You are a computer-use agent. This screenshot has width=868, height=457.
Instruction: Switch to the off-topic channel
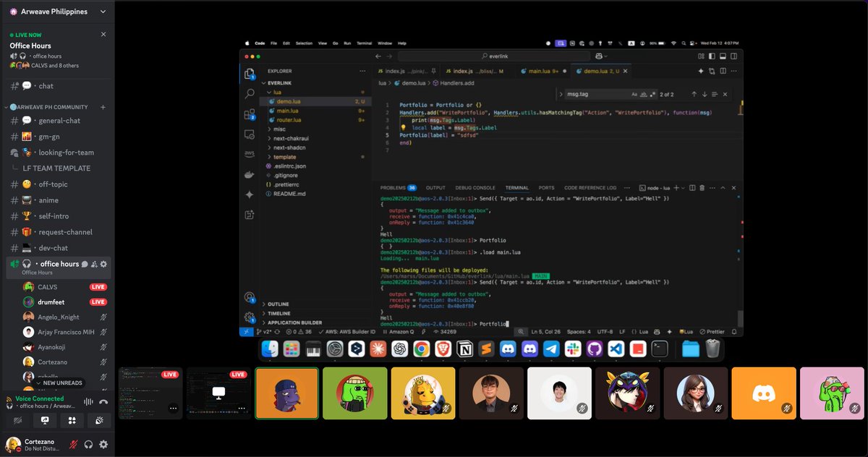[x=58, y=184]
